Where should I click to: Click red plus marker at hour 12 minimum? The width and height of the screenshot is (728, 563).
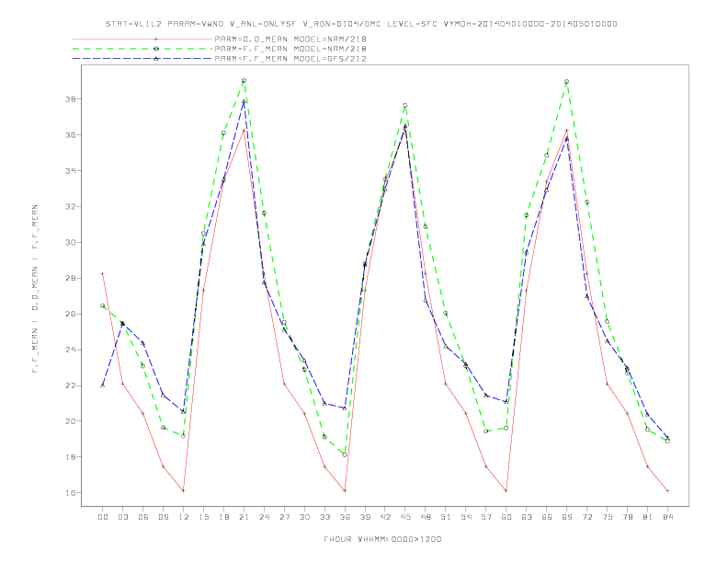(x=184, y=490)
